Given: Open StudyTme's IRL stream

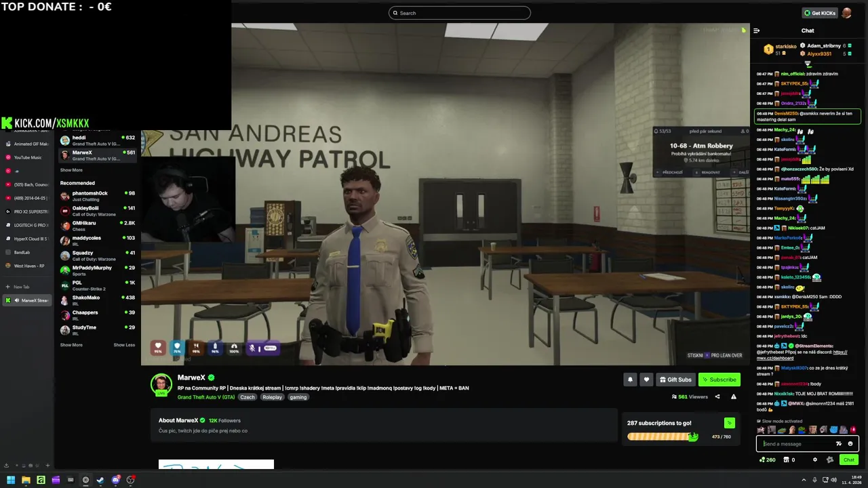Looking at the screenshot, I should 98,330.
